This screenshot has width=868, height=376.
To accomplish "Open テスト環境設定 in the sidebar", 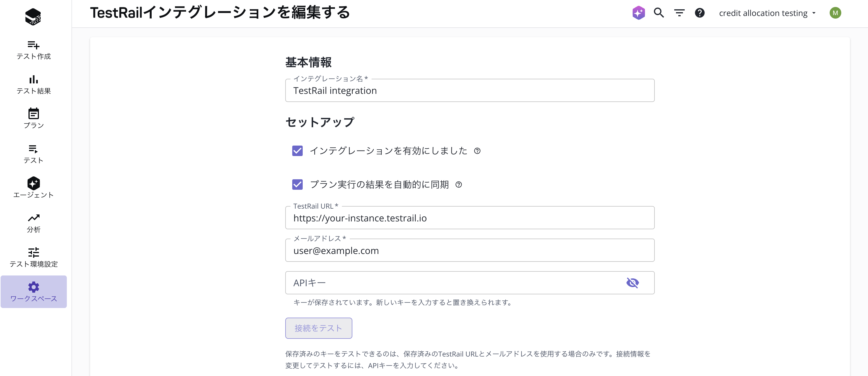I will coord(34,258).
